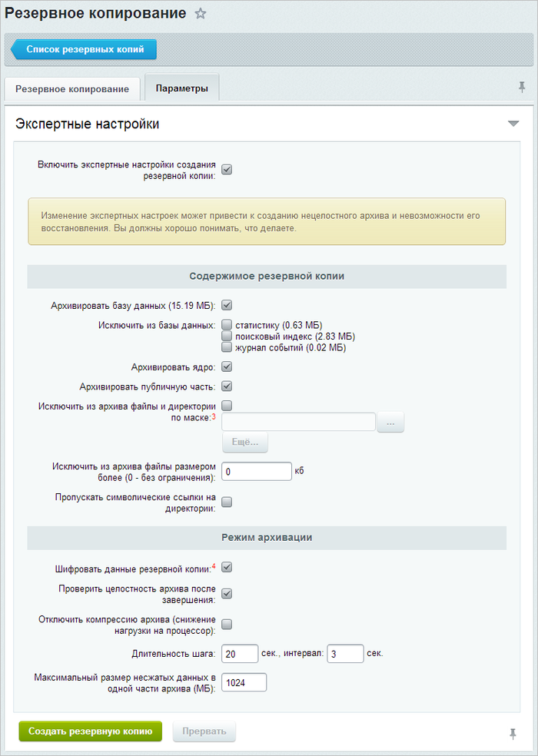
Task: Add page to favorites with star icon
Action: 201,14
